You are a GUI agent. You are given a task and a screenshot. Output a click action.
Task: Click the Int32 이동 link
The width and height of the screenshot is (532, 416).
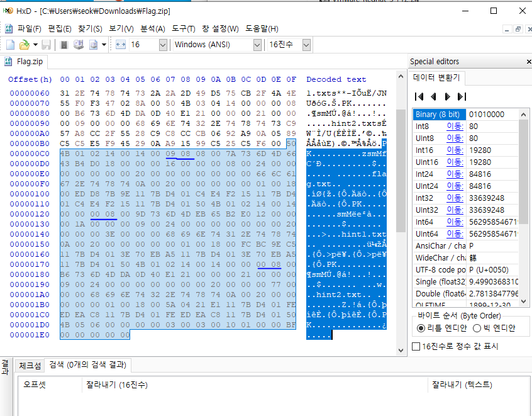[455, 198]
